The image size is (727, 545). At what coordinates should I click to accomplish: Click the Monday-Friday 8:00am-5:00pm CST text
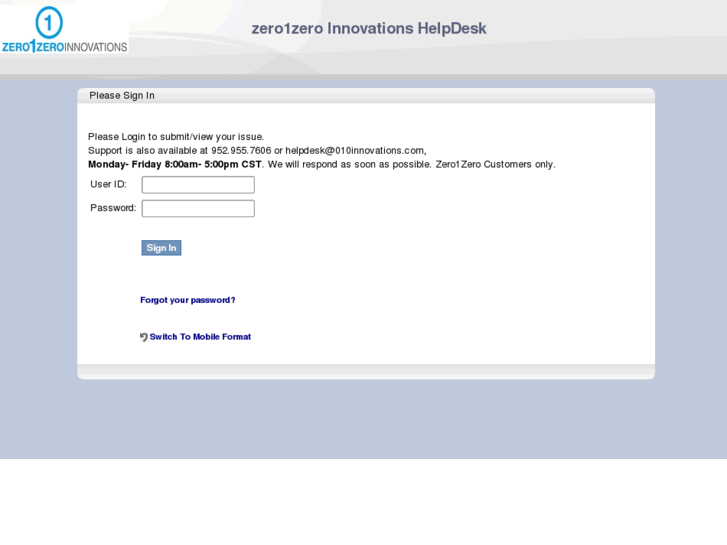(175, 164)
